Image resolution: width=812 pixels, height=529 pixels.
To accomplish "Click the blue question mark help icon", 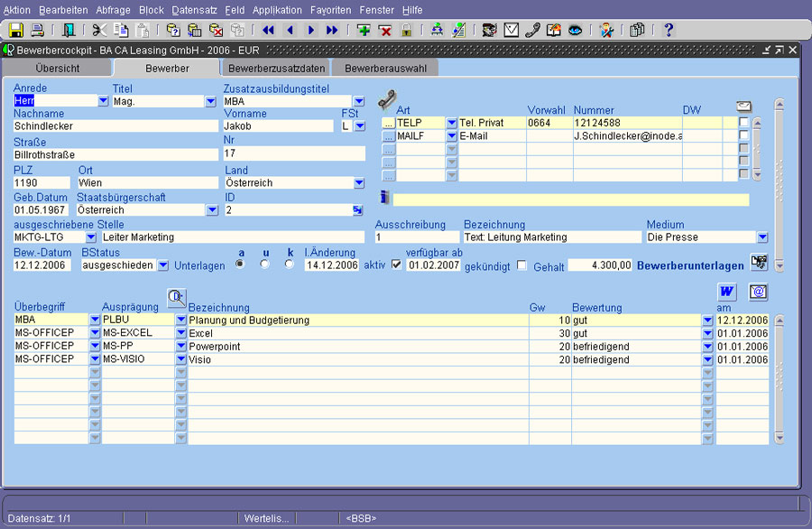I will [x=669, y=30].
